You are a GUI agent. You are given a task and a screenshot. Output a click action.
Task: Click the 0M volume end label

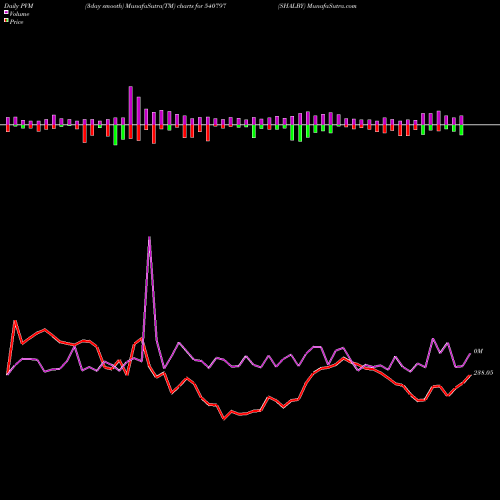pyautogui.click(x=478, y=351)
